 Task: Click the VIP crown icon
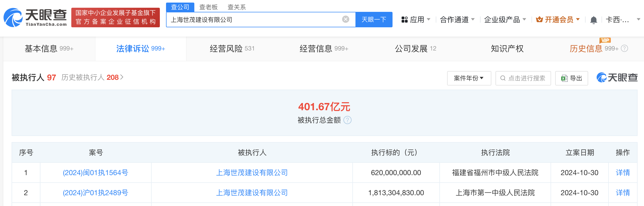539,19
